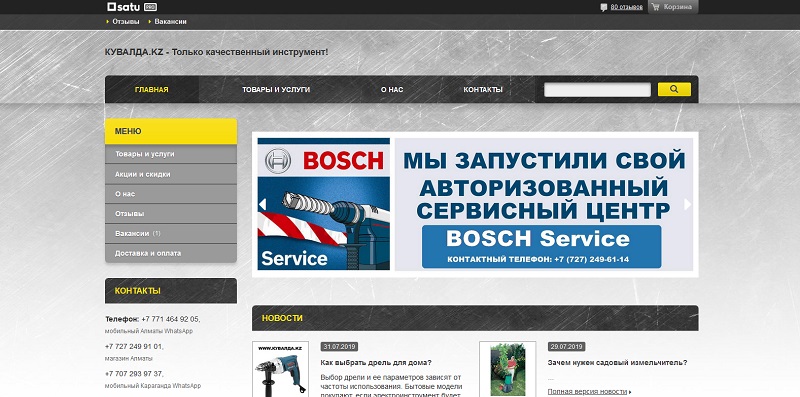Click Полная версия новости link
800x397 pixels.
tap(587, 391)
